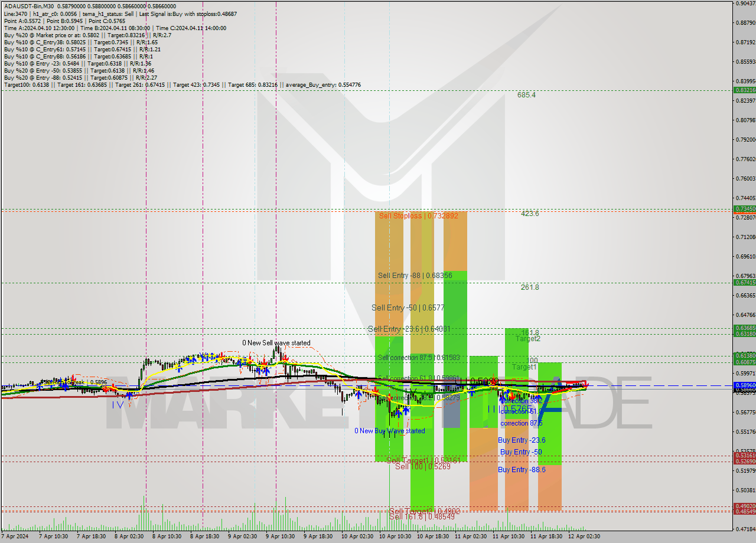Click the ADAUSDT-Bin,M30 chart title text

tap(29, 6)
